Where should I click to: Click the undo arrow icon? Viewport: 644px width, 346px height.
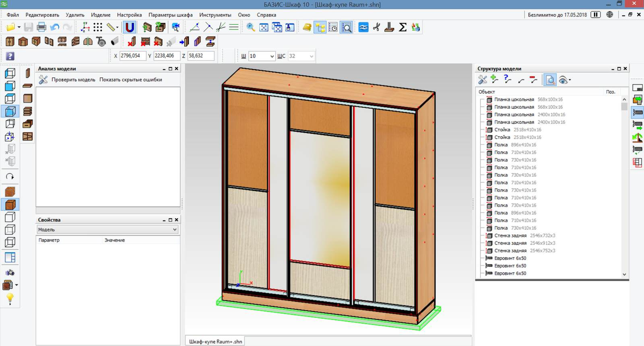tap(55, 27)
